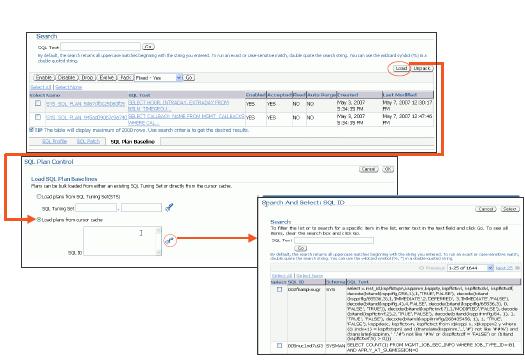525x361 pixels.
Task: Click the Drop button above plan table
Action: point(87,77)
